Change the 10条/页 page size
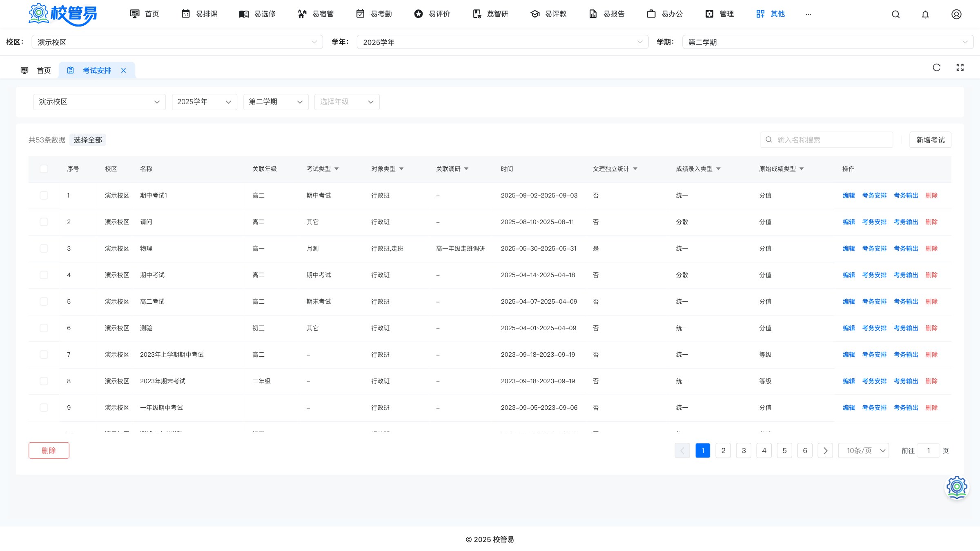The image size is (980, 551). [864, 451]
